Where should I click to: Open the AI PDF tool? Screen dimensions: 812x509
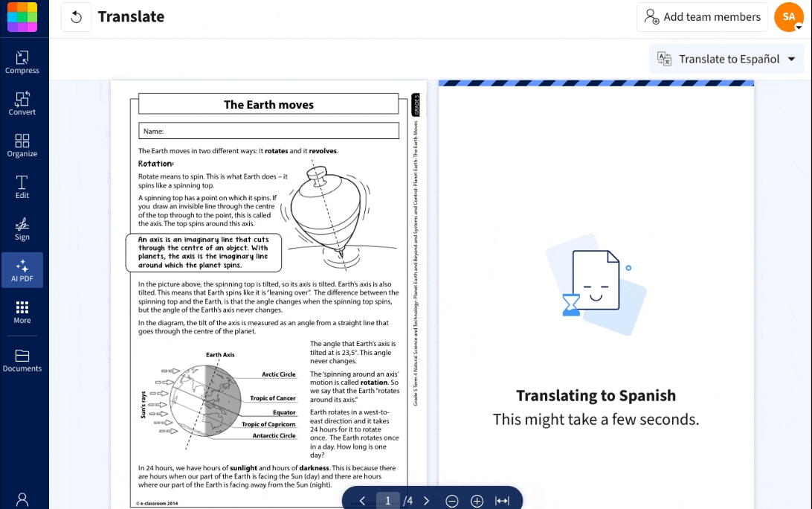22,269
